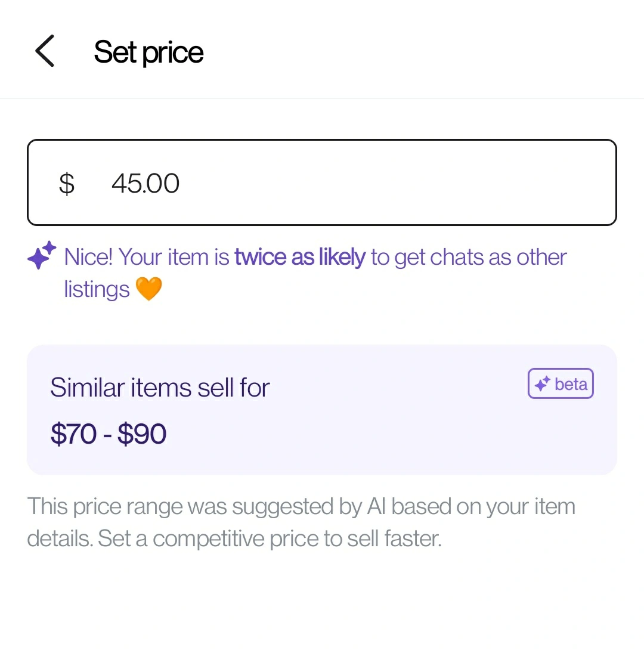Click the AI price range disclaimer text
The height and width of the screenshot is (650, 644).
pyautogui.click(x=301, y=522)
